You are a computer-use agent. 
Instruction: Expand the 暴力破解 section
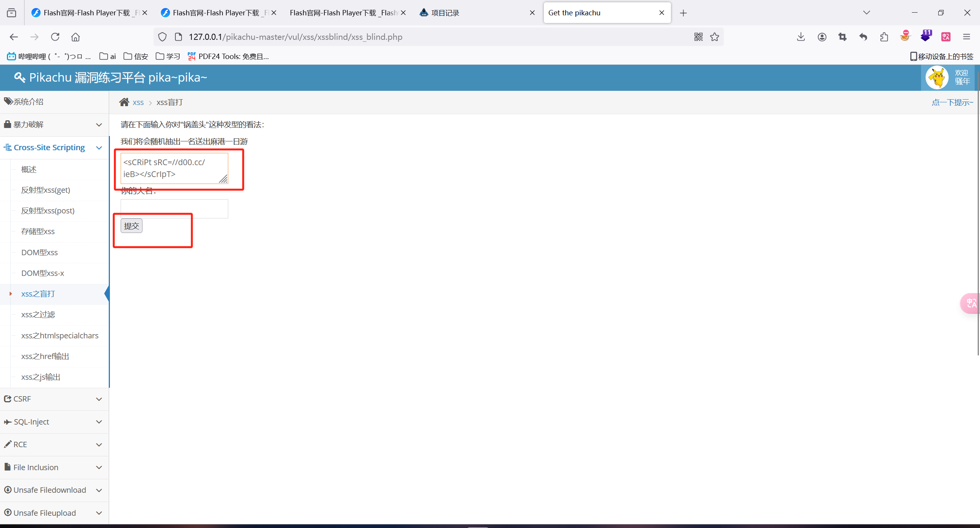(54, 125)
